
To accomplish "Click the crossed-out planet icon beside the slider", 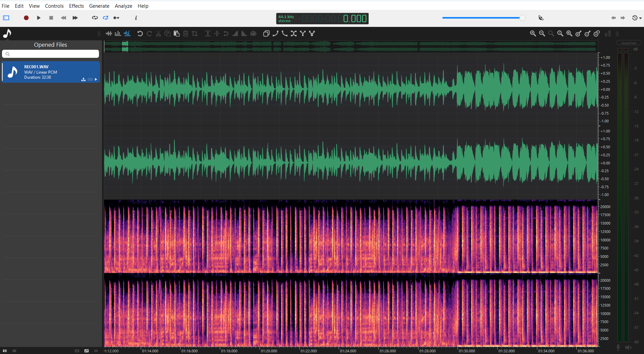I will point(541,18).
